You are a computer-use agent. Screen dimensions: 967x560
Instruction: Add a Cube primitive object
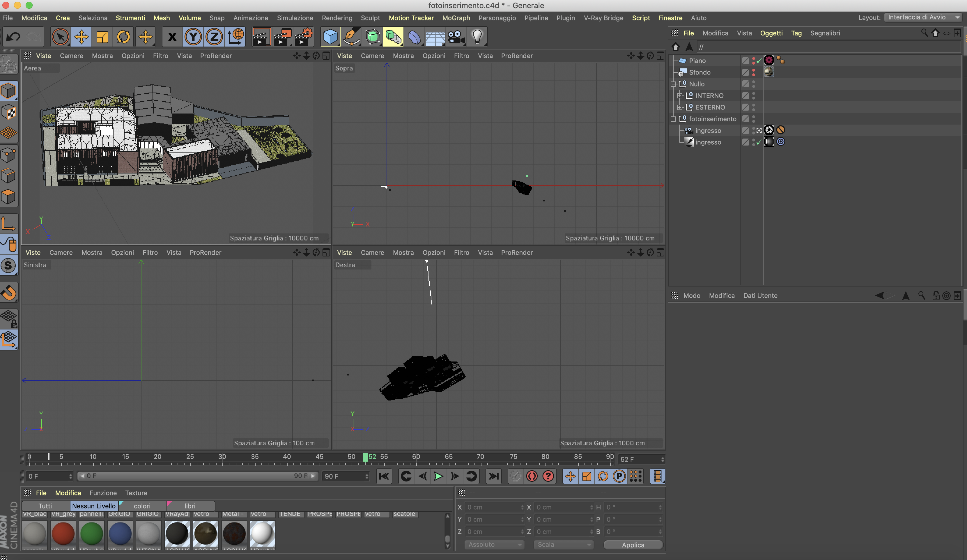[x=330, y=37]
